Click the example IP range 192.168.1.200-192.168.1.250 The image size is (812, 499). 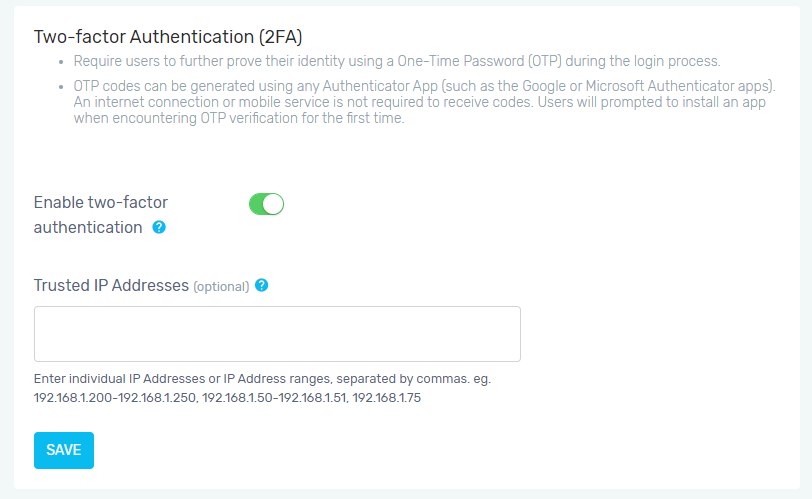[115, 398]
